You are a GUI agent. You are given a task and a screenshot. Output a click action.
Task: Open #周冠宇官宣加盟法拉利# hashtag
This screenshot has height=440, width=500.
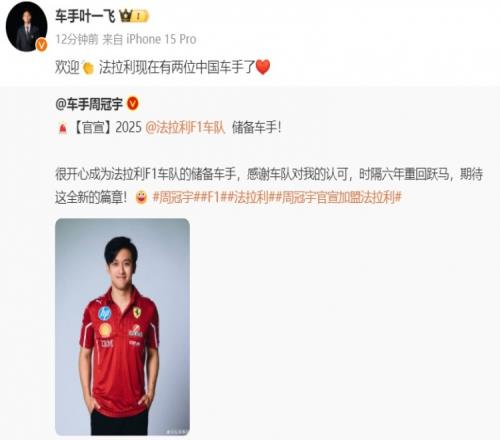click(x=339, y=197)
